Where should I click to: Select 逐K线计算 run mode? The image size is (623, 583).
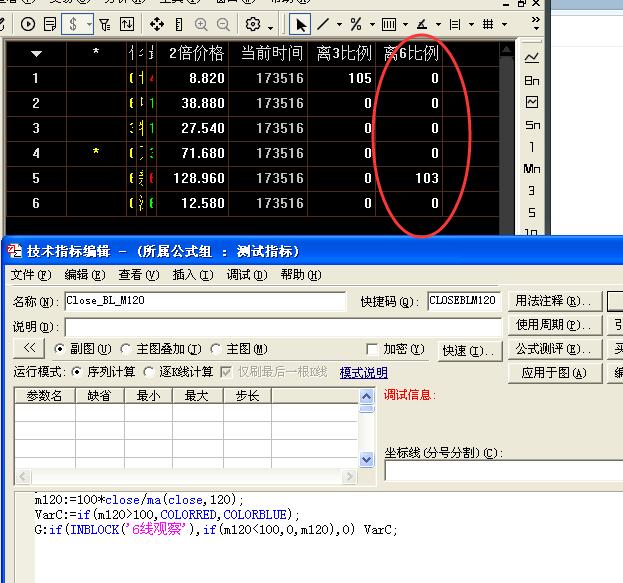point(148,372)
